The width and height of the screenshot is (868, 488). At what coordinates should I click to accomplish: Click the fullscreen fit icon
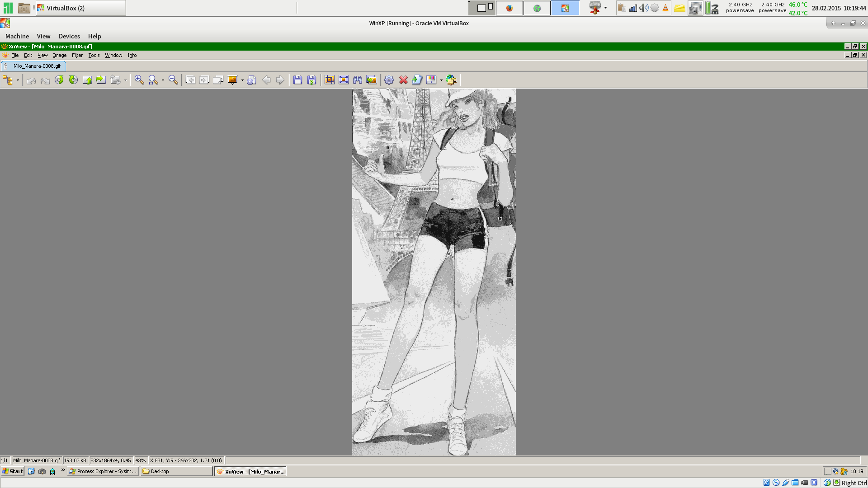click(x=344, y=80)
